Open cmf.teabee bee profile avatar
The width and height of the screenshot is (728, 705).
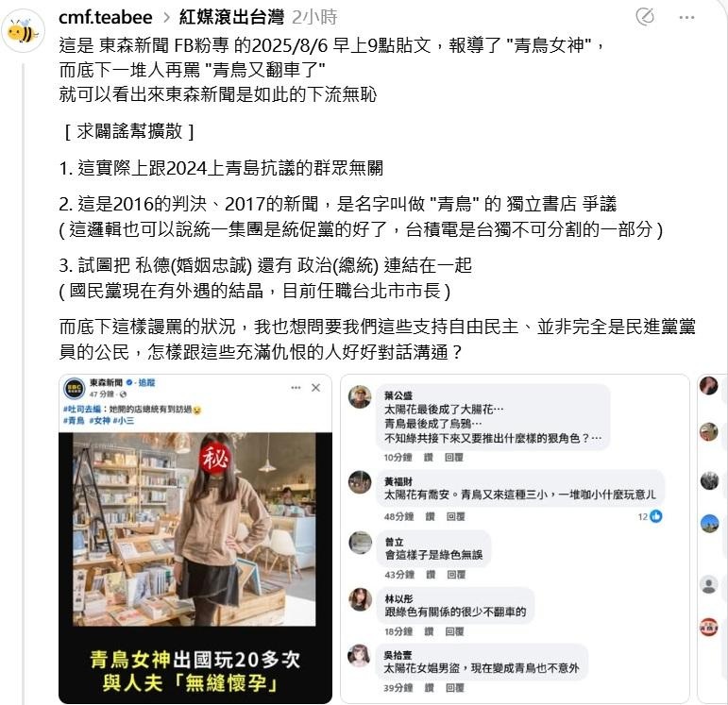23,31
